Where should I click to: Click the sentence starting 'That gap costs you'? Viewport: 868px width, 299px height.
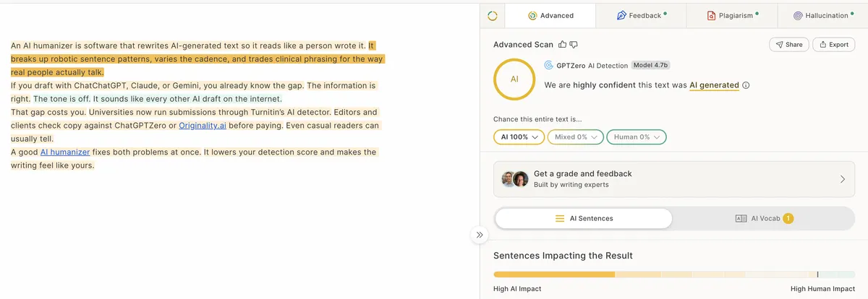(47, 113)
